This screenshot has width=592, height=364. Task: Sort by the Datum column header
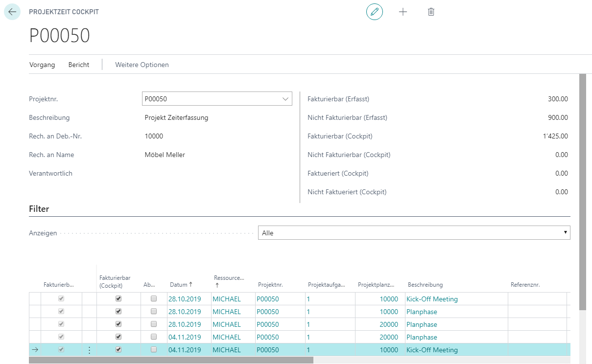point(181,285)
